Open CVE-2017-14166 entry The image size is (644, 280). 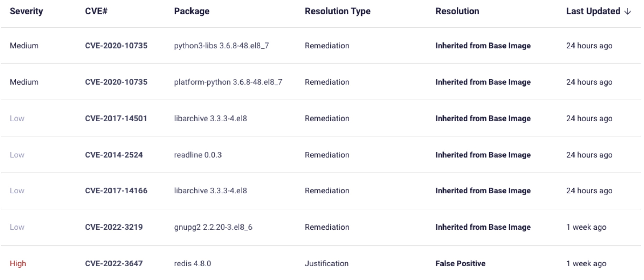pos(116,190)
